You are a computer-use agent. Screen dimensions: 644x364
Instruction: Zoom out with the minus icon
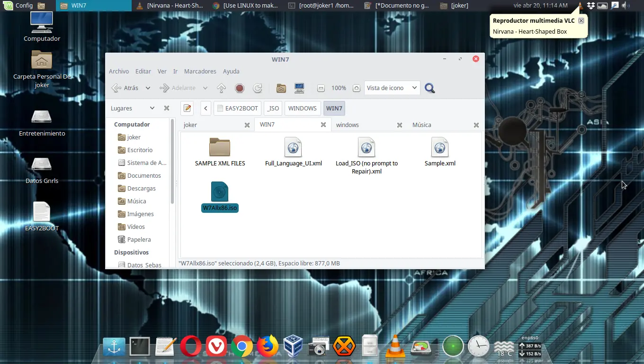[321, 88]
